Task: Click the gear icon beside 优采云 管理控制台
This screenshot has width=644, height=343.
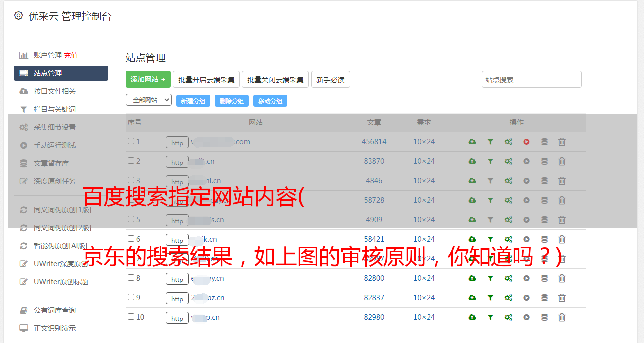Action: (19, 16)
